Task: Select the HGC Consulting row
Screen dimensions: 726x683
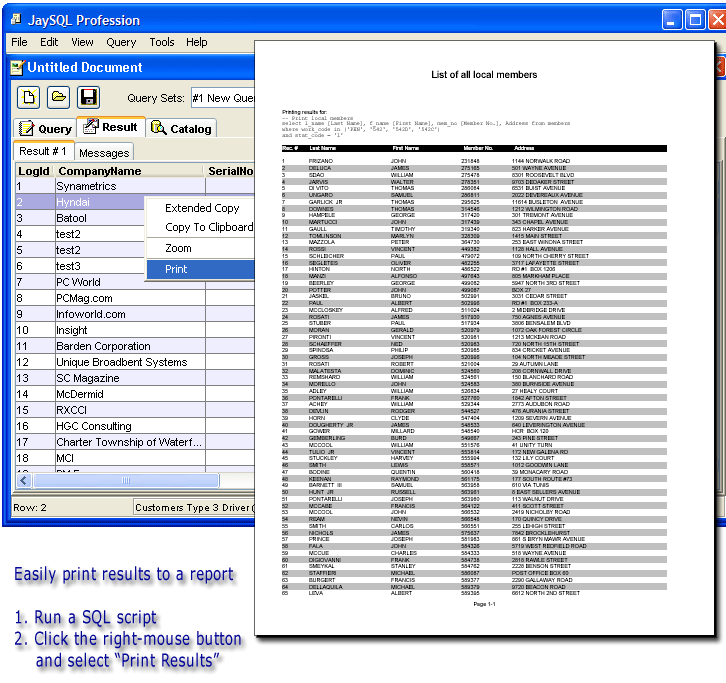Action: [135, 426]
